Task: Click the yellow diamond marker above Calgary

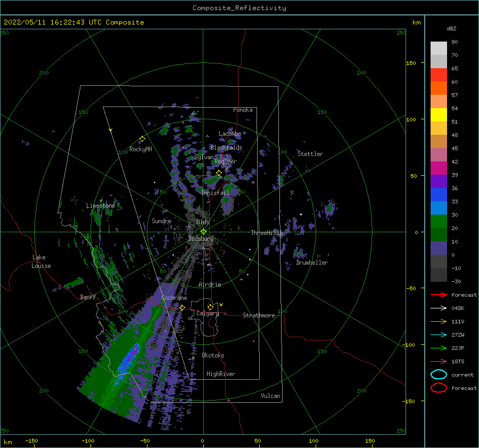Action: click(x=210, y=307)
